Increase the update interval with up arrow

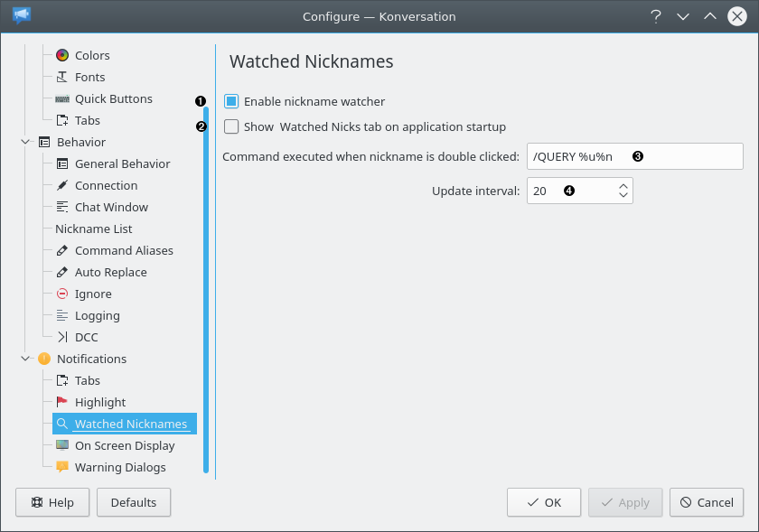point(623,186)
